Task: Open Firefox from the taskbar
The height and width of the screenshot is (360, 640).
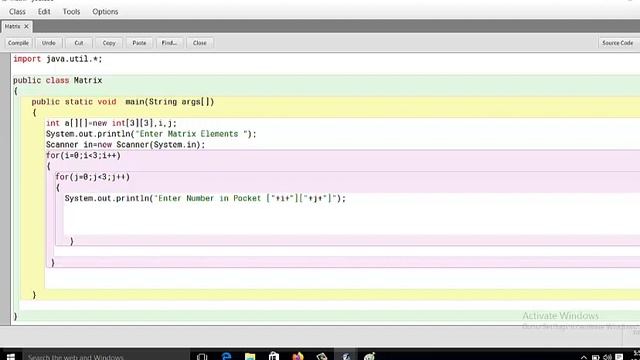Action: click(x=298, y=356)
